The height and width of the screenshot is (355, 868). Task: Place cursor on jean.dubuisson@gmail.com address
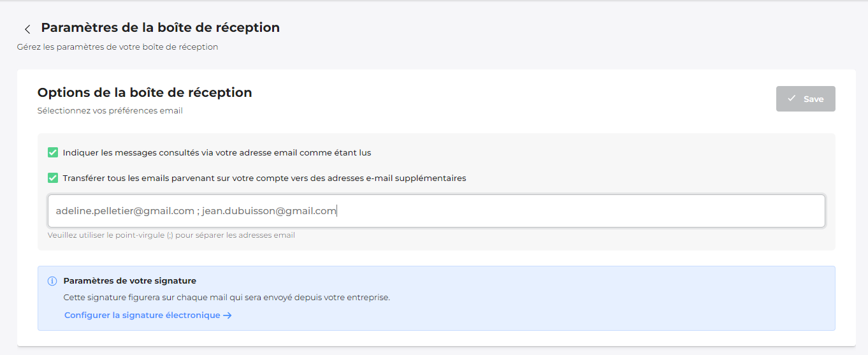(x=269, y=211)
